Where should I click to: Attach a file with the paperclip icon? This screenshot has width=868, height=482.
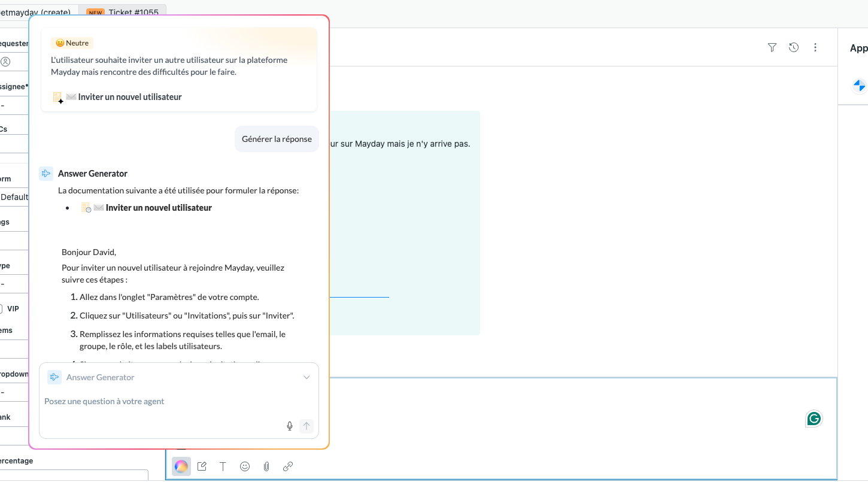click(266, 466)
